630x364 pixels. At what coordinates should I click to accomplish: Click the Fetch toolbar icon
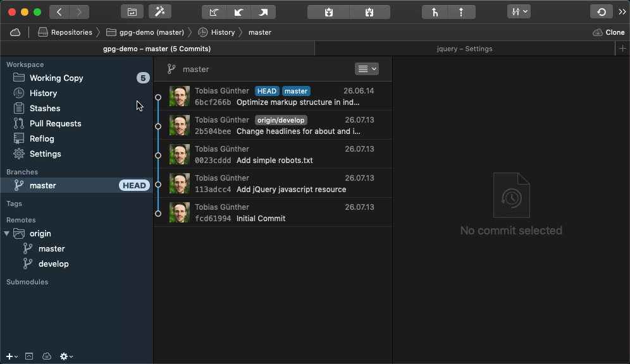214,12
